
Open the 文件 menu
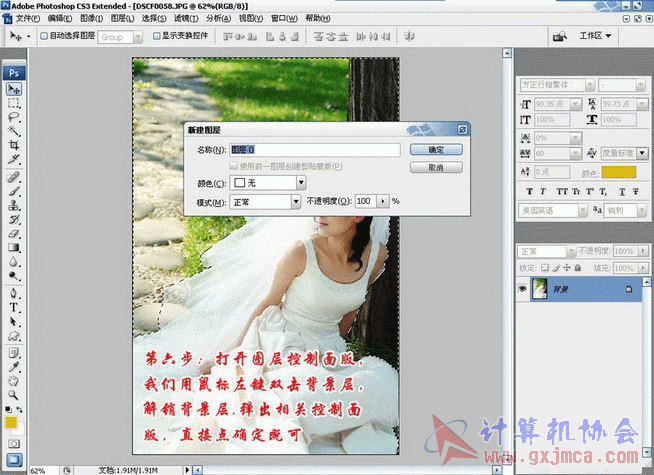pyautogui.click(x=28, y=18)
